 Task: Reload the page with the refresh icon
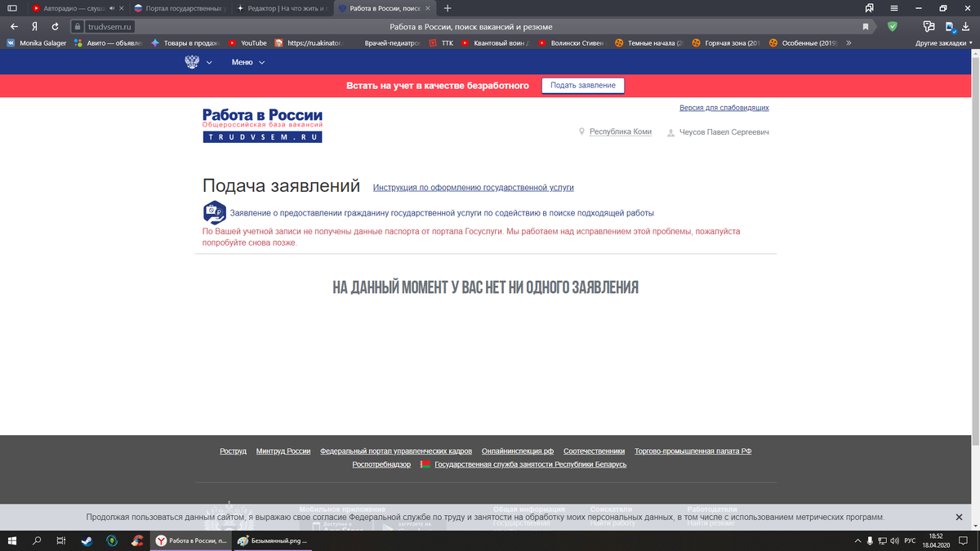(x=55, y=26)
